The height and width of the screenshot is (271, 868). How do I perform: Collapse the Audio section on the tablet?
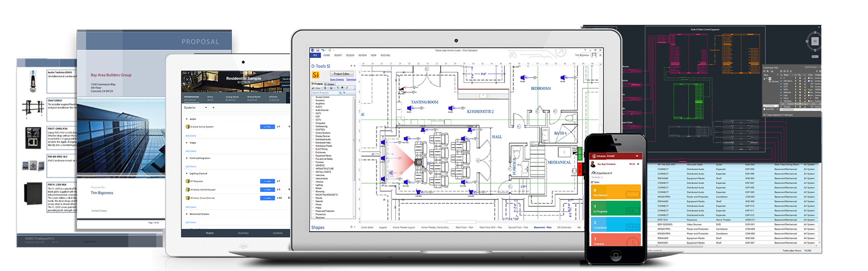tap(187, 119)
